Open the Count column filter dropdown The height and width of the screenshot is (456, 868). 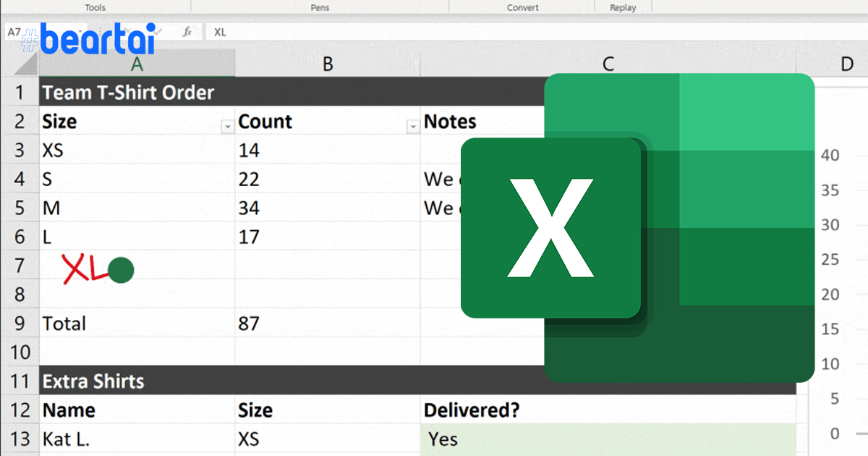click(x=413, y=127)
